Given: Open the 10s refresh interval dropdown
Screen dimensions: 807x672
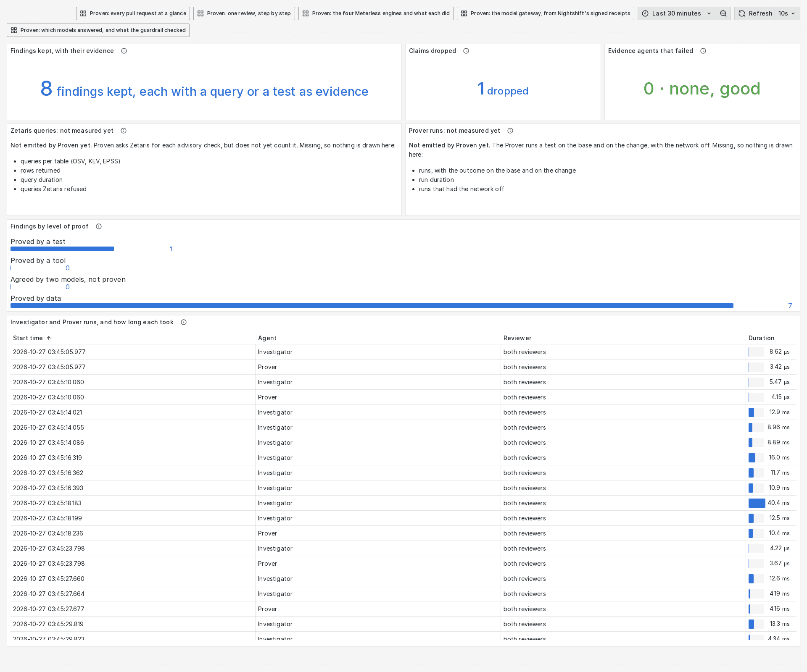Looking at the screenshot, I should [x=787, y=13].
